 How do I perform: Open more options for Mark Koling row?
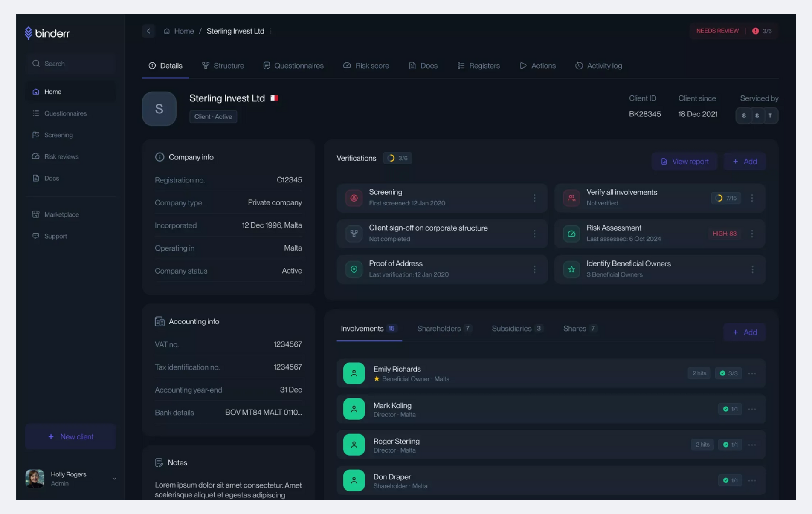coord(752,409)
